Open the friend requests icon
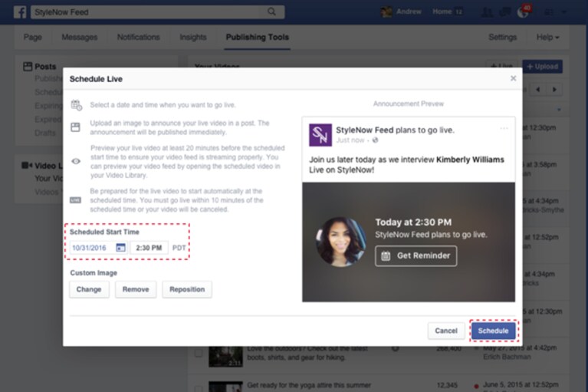This screenshot has height=392, width=588. [487, 12]
